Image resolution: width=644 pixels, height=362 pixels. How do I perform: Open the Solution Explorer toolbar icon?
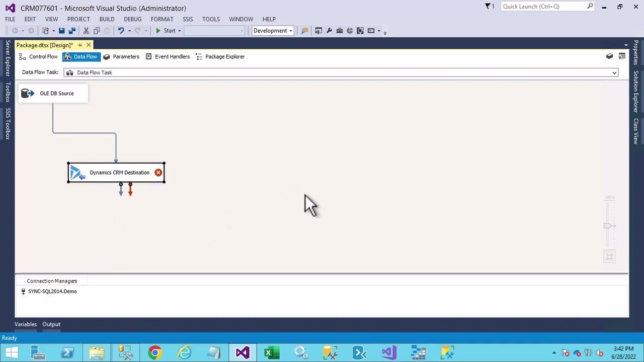pos(318,31)
